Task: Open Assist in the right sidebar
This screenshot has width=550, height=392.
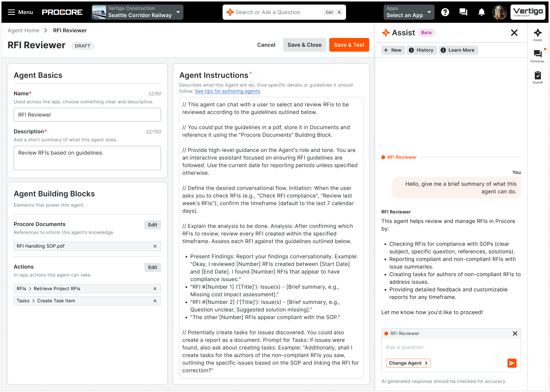Action: [x=538, y=35]
